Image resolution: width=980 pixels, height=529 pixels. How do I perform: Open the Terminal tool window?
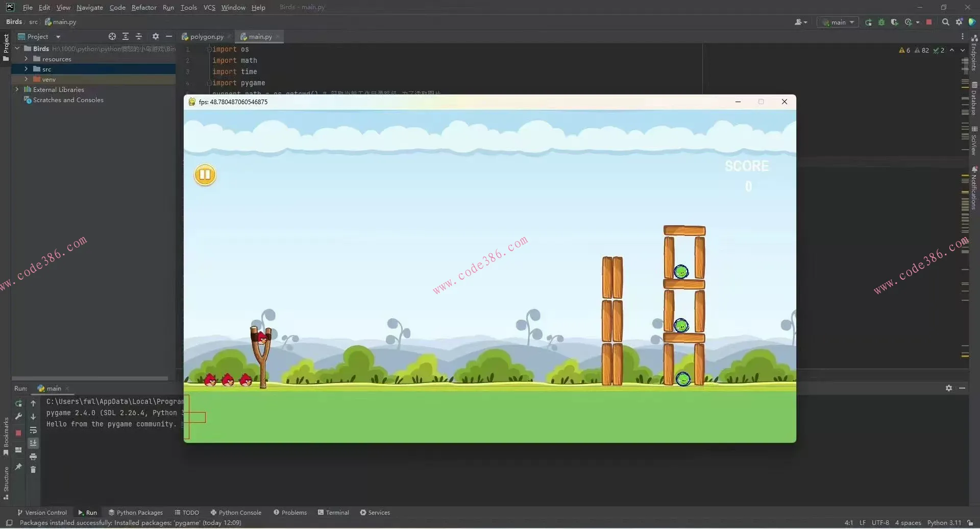click(x=333, y=513)
